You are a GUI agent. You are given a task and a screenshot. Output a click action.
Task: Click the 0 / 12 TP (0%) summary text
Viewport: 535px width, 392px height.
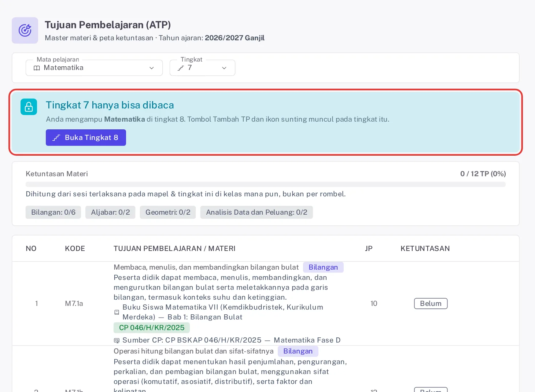tap(483, 174)
